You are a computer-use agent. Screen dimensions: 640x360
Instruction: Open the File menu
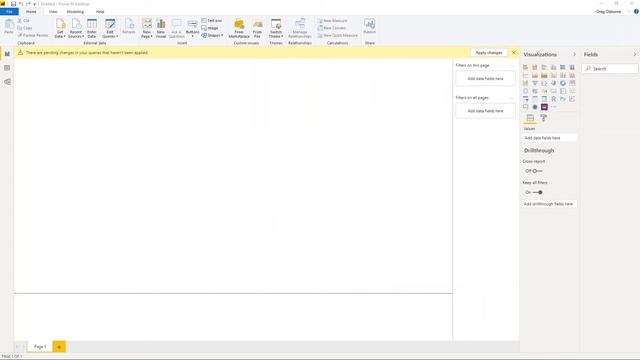9,11
